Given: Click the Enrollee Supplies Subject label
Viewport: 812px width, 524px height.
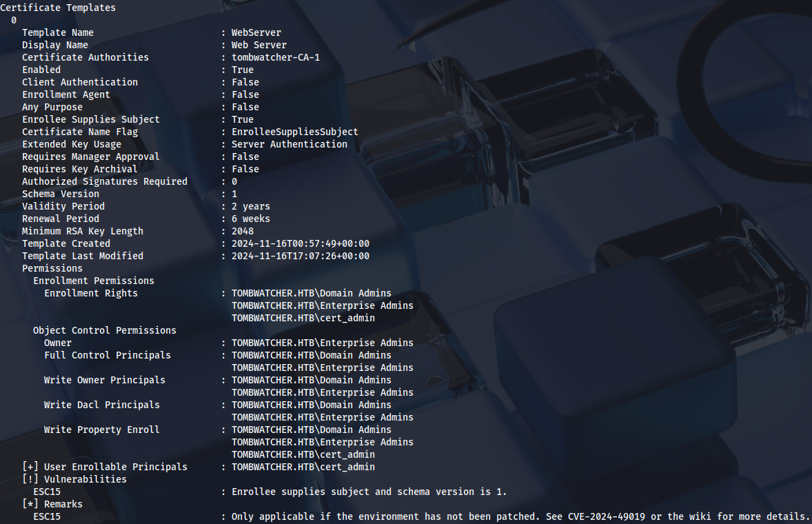Looking at the screenshot, I should [91, 119].
